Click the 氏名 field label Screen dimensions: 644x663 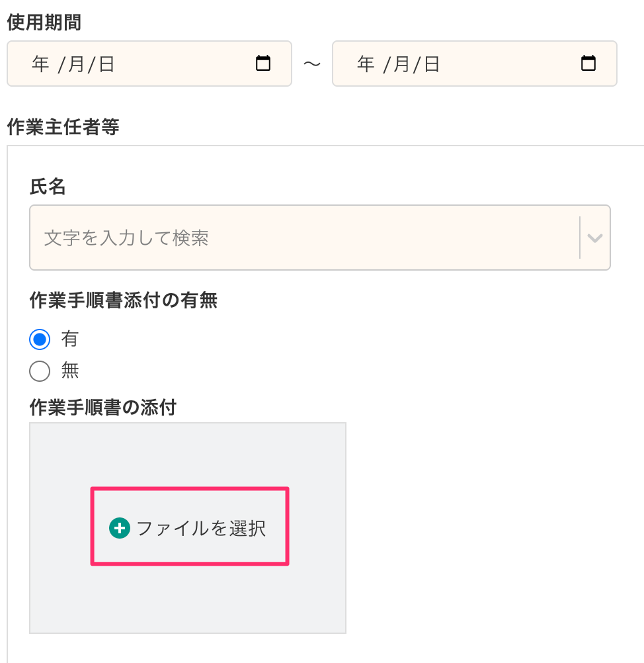tap(48, 187)
